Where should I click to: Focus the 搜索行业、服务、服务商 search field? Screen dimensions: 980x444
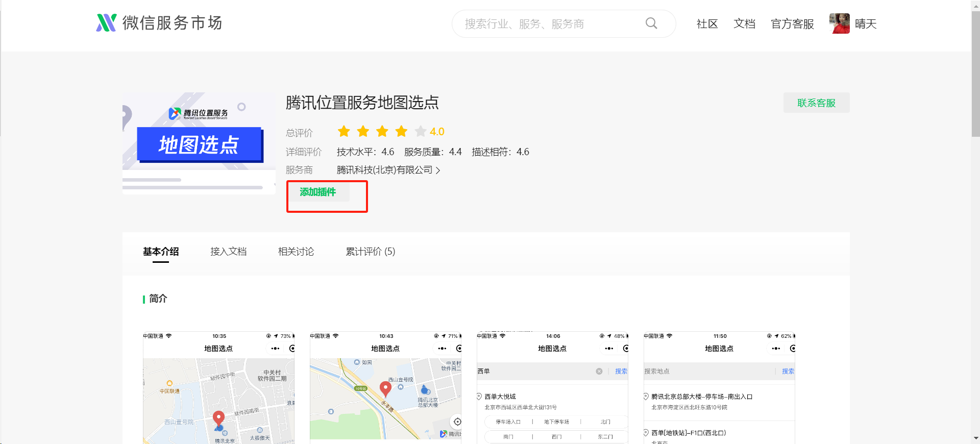coord(563,23)
